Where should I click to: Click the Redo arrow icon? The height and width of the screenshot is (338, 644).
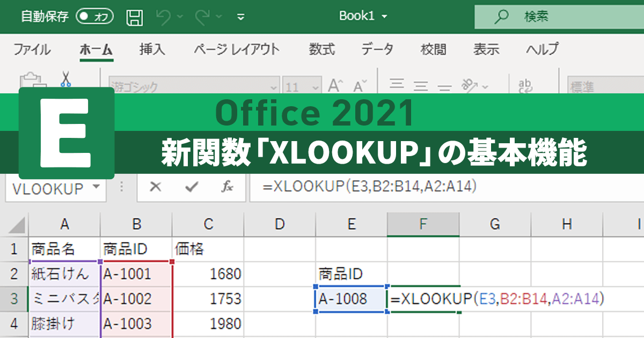[202, 17]
